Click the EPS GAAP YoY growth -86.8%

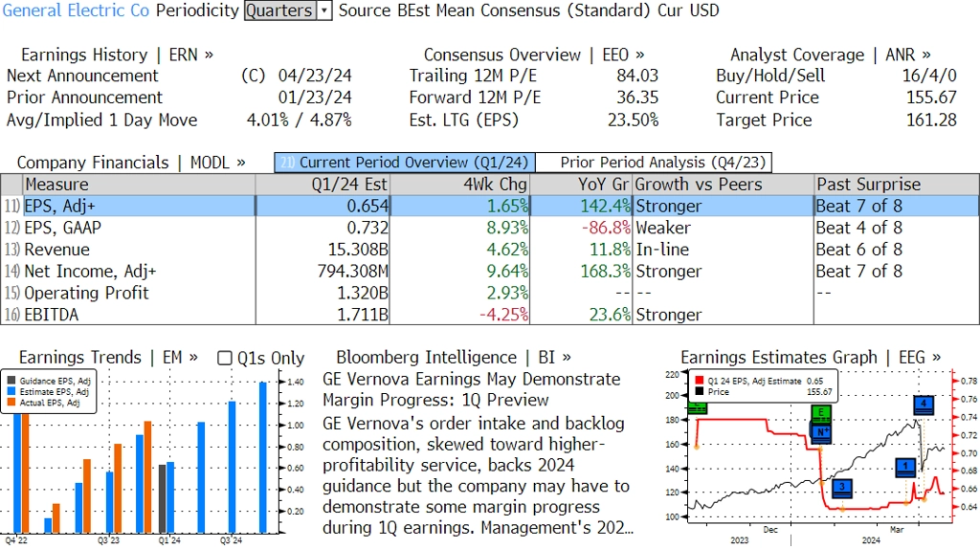[x=606, y=228]
